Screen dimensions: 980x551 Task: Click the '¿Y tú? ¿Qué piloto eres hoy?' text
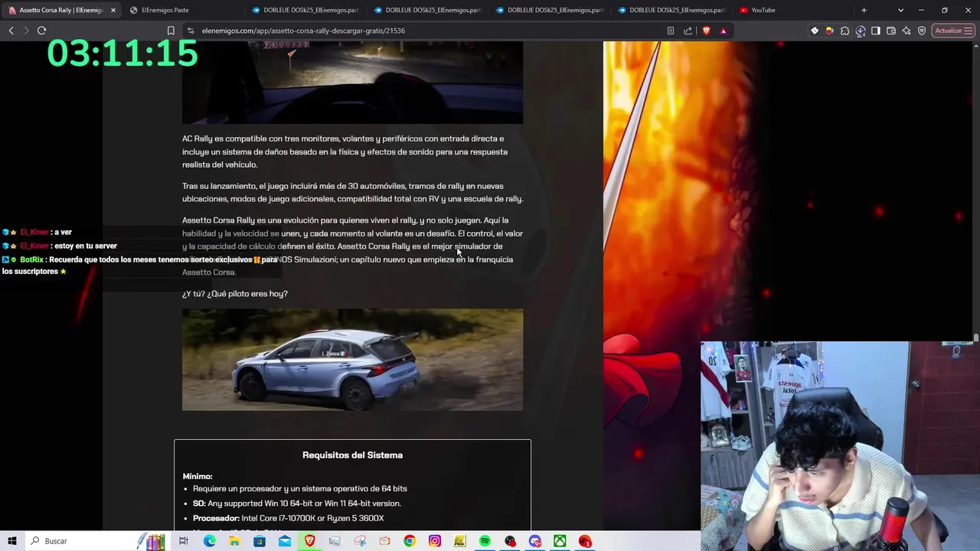coord(235,294)
